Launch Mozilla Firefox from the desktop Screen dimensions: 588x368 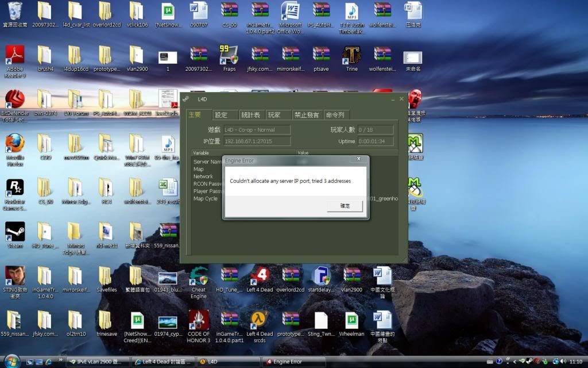[14, 144]
